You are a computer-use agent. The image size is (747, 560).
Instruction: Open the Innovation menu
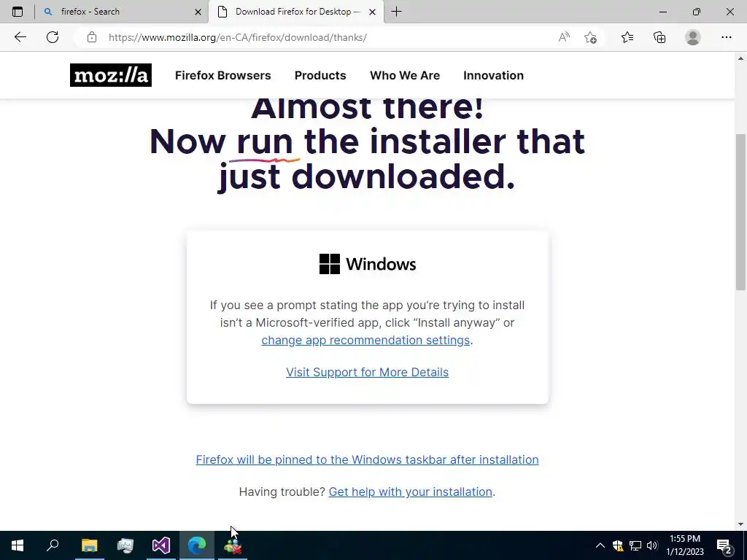pyautogui.click(x=494, y=75)
